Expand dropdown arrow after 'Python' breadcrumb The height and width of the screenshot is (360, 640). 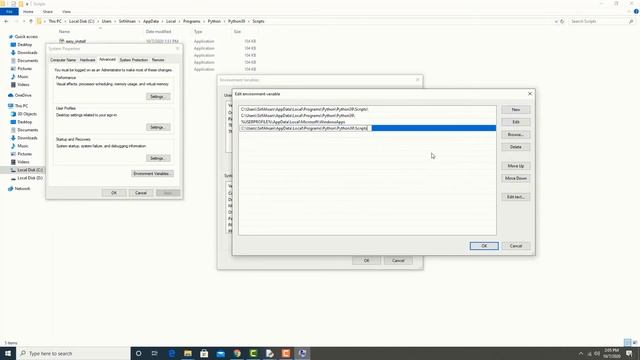pyautogui.click(x=224, y=21)
